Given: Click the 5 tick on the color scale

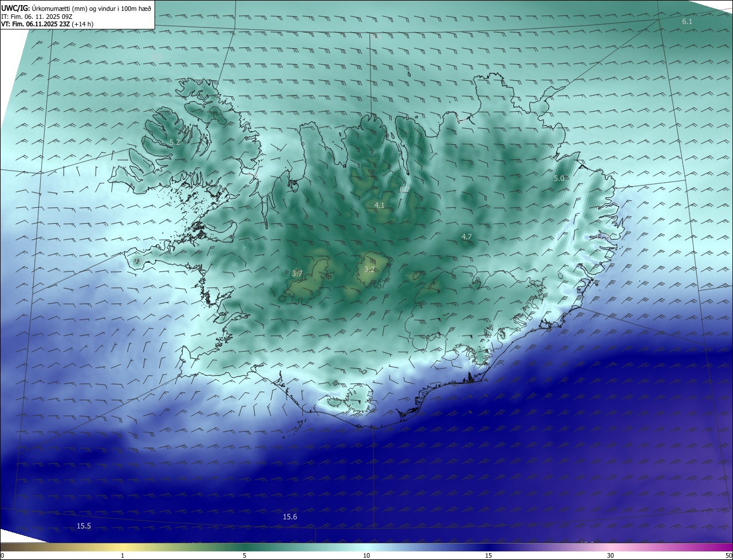Looking at the screenshot, I should click(x=245, y=555).
